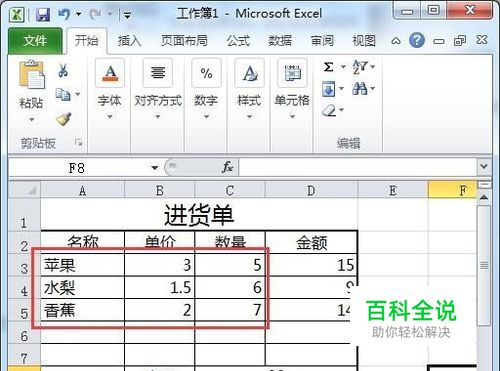Click the split box above the scrollbar
This screenshot has width=500, height=371.
click(x=484, y=185)
